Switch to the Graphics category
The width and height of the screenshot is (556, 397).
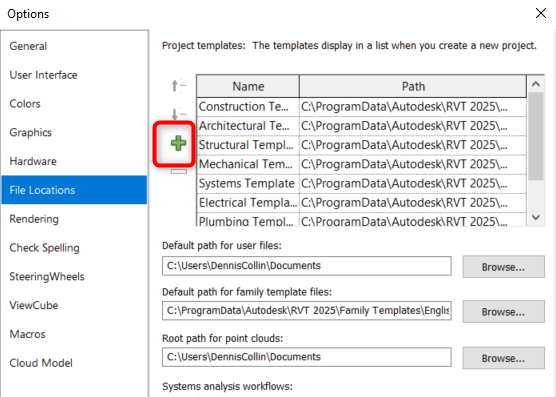[74, 132]
